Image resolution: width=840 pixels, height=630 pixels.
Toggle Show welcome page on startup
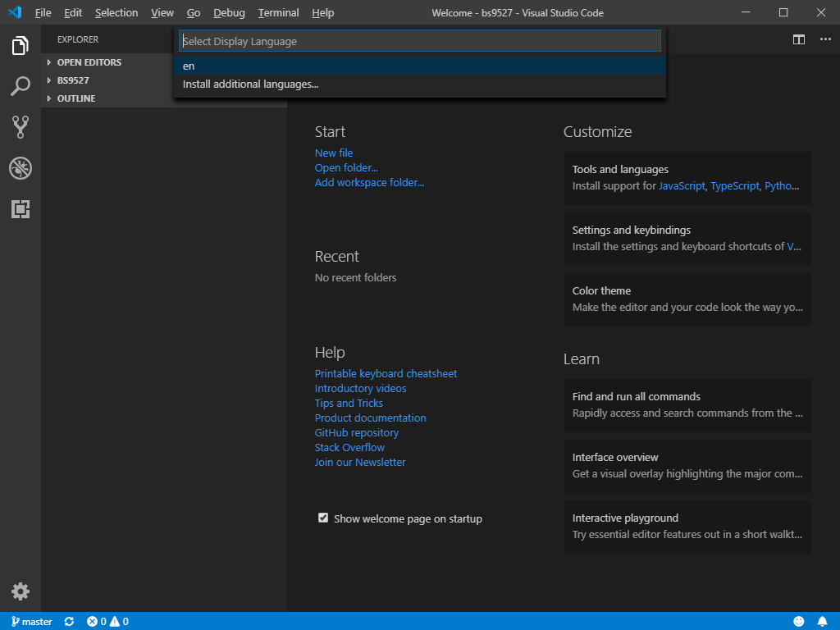pyautogui.click(x=323, y=518)
